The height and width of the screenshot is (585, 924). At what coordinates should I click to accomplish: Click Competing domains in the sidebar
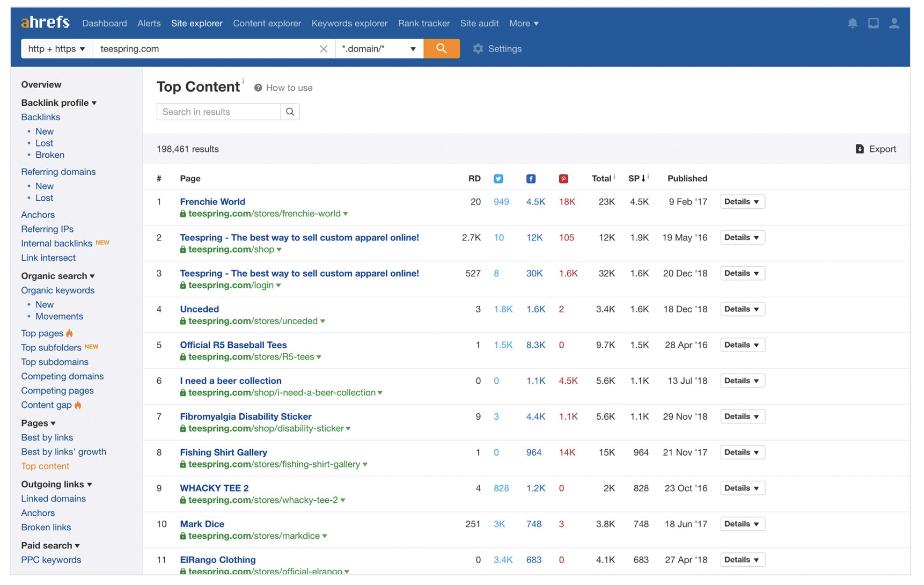[62, 376]
